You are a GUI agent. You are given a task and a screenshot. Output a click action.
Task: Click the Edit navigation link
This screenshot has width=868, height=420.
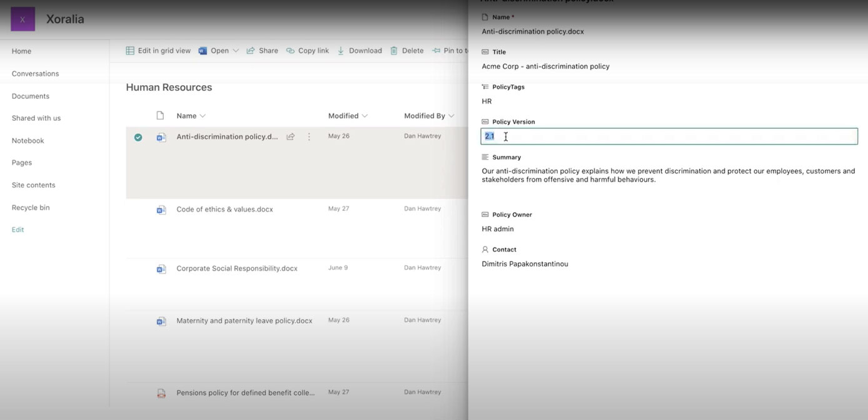pos(18,230)
